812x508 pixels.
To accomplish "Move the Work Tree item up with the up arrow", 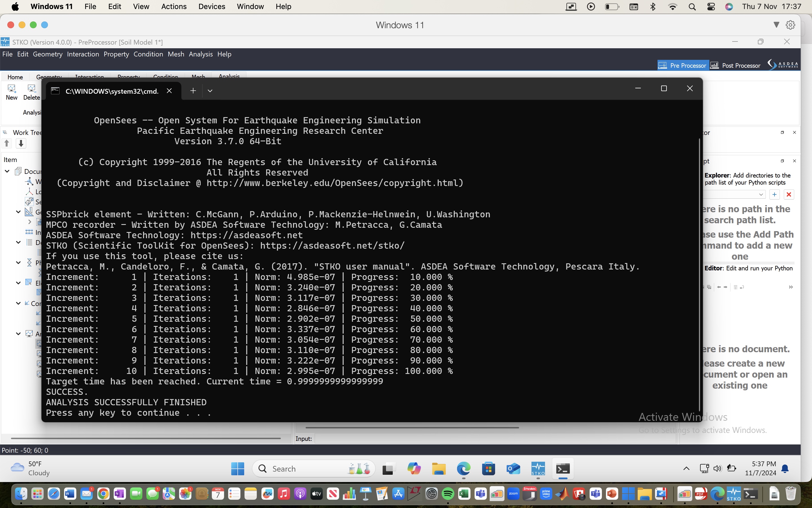I will [7, 143].
